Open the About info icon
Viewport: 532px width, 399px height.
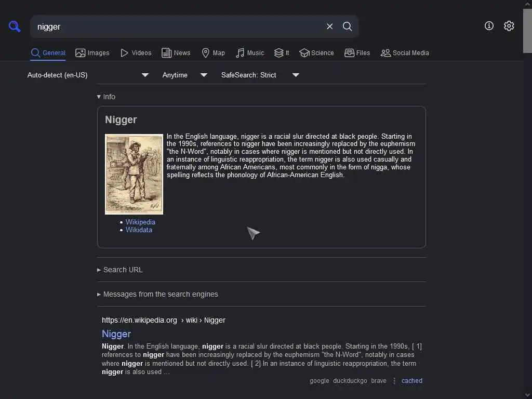(x=489, y=26)
